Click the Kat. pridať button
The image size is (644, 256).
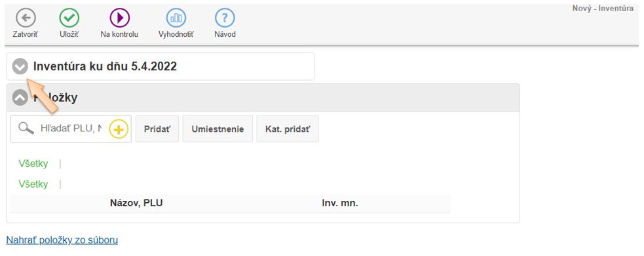(x=288, y=129)
